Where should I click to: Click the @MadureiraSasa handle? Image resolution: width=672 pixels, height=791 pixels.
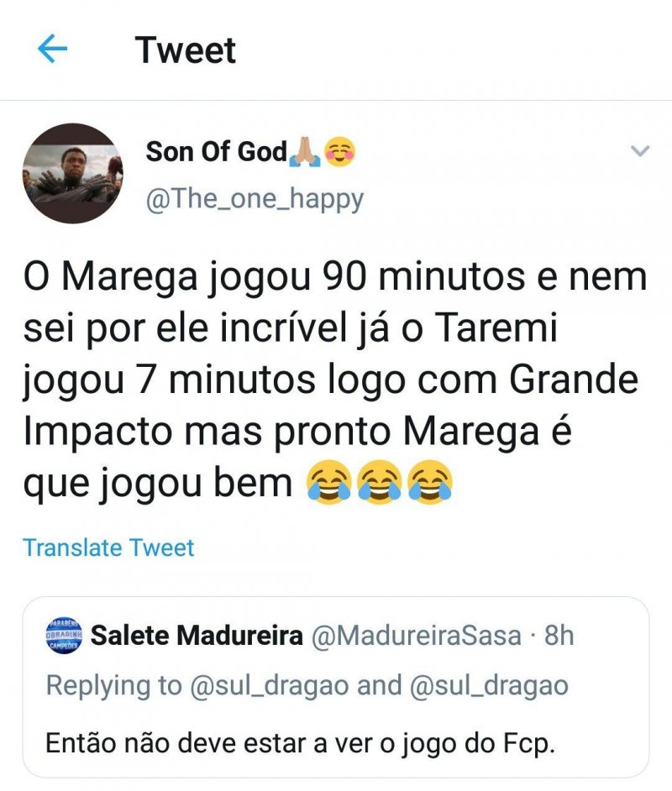click(416, 636)
